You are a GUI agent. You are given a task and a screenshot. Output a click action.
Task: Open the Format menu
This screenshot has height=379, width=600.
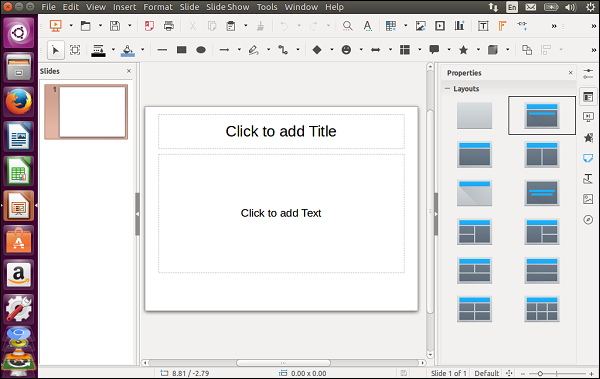pyautogui.click(x=158, y=7)
